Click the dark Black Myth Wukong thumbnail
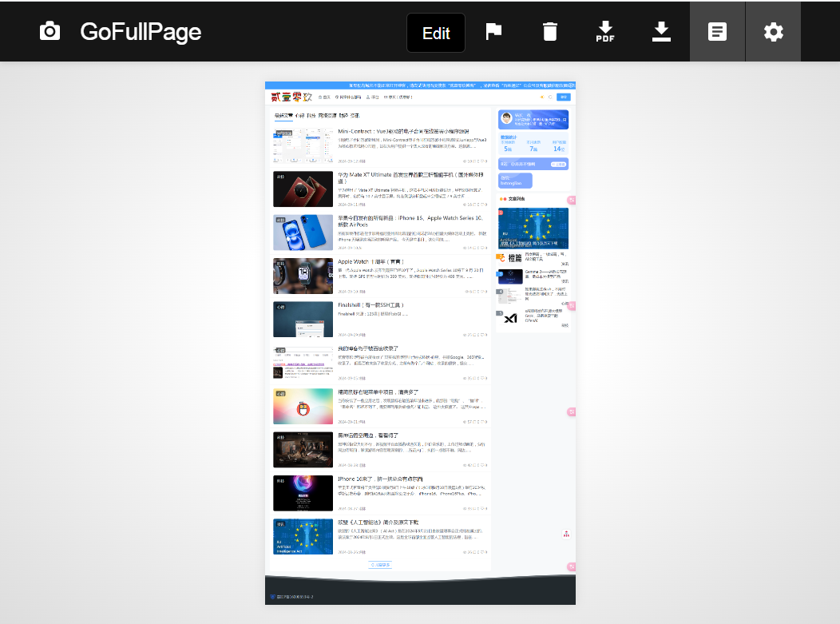 pyautogui.click(x=303, y=450)
